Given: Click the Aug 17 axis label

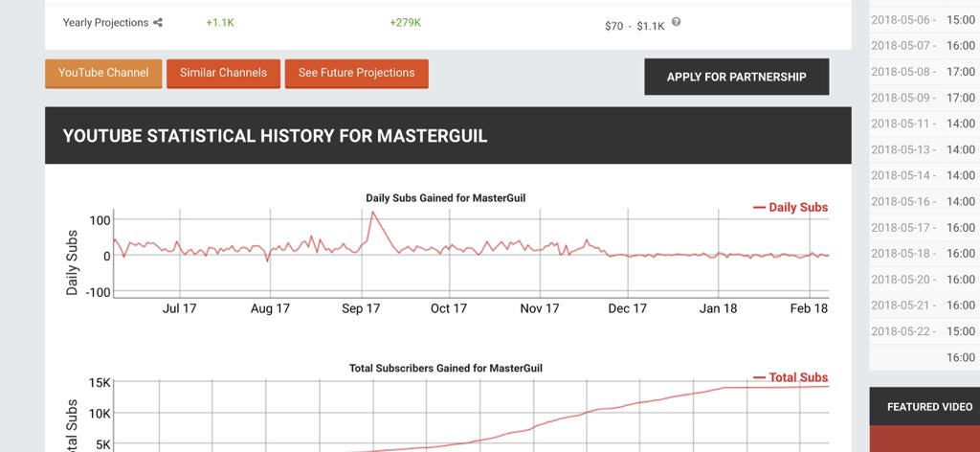Looking at the screenshot, I should point(270,309).
